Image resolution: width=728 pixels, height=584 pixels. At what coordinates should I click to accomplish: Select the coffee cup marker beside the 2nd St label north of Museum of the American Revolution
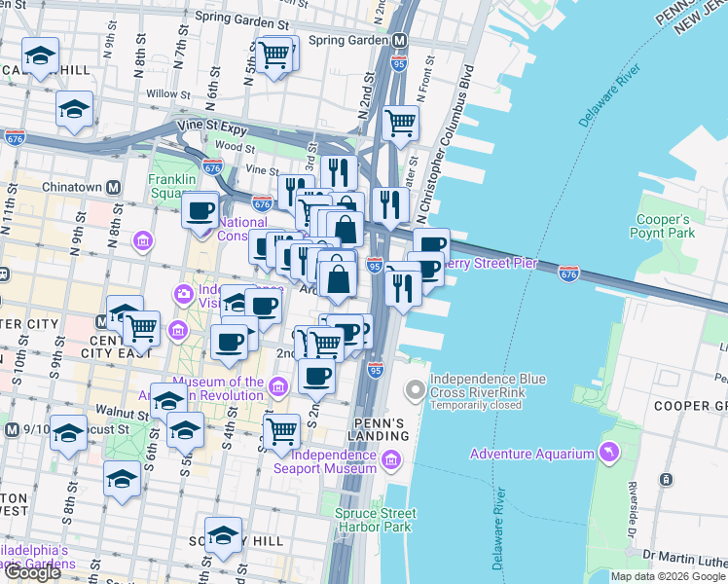point(229,345)
